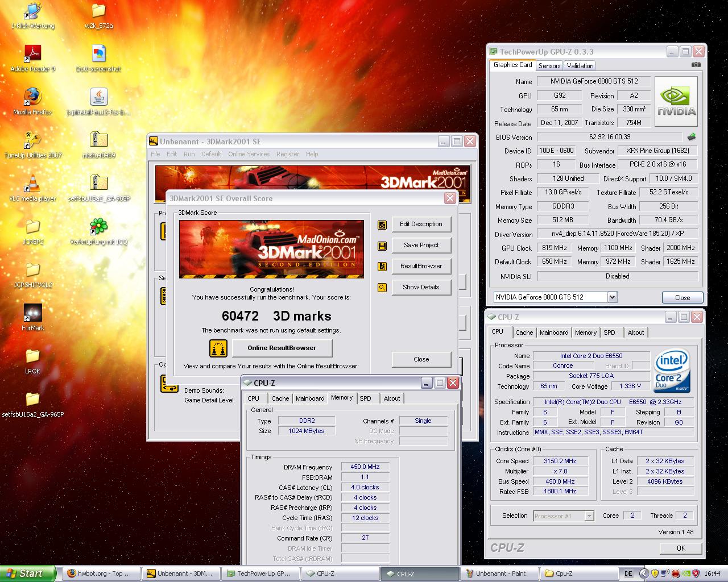
Task: Click the Online ResultBrowser button
Action: pos(282,348)
